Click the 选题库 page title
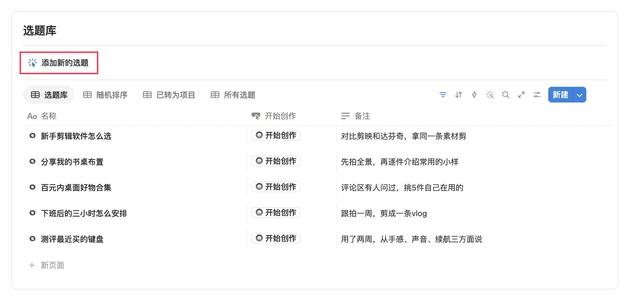The image size is (644, 308). 40,31
